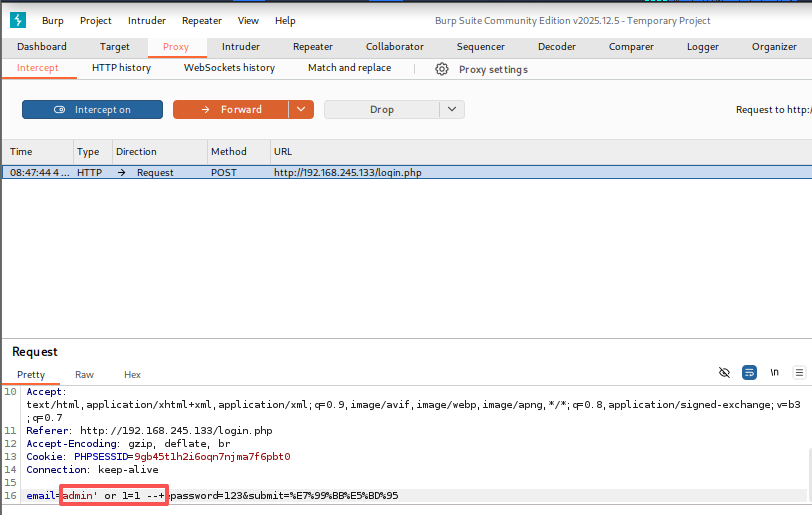The height and width of the screenshot is (515, 812).
Task: Open the Help menu
Action: pos(285,21)
